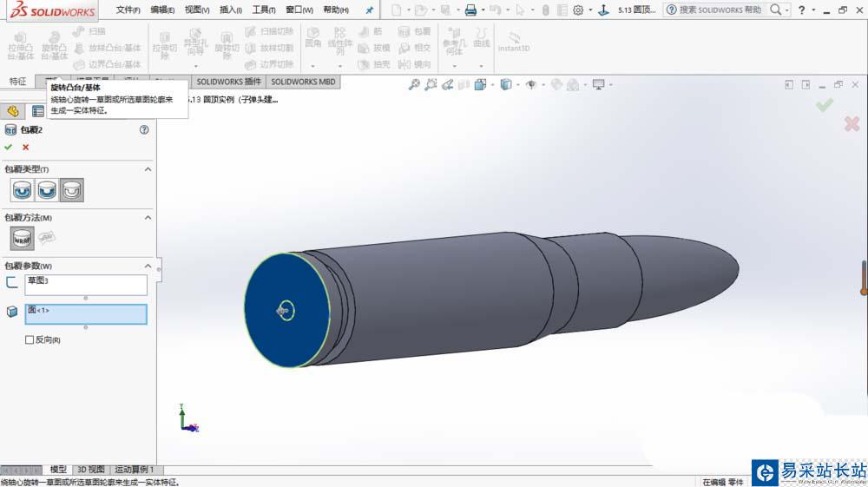
Task: Choose the Analytical wrap method icon
Action: (23, 239)
